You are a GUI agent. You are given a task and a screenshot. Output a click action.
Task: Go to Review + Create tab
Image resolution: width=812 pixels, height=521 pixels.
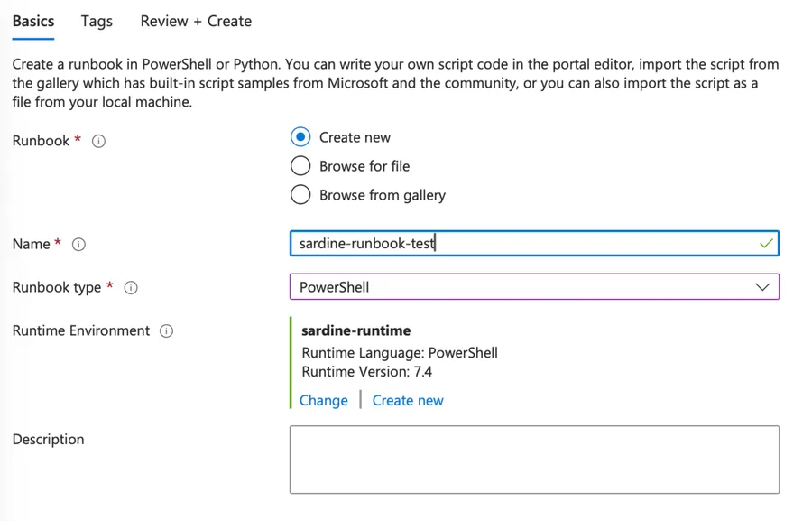click(196, 21)
